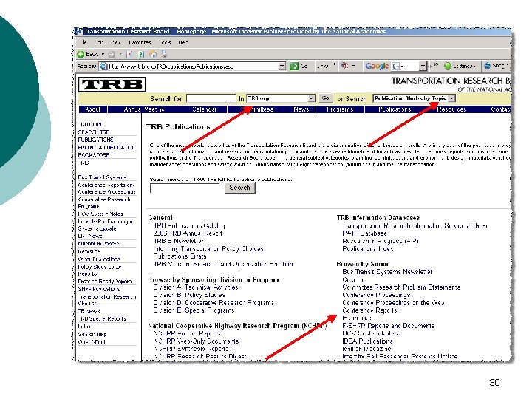Open Division B Policy Studies link
This screenshot has height=399, width=532.
click(x=189, y=295)
